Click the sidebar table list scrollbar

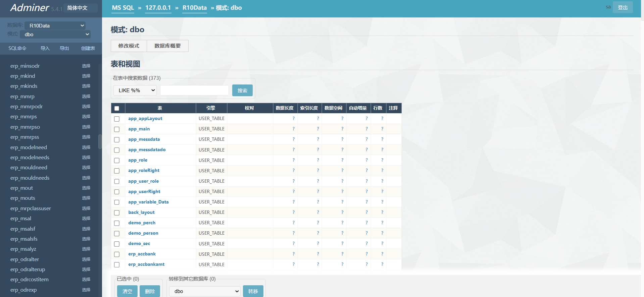pos(100,141)
